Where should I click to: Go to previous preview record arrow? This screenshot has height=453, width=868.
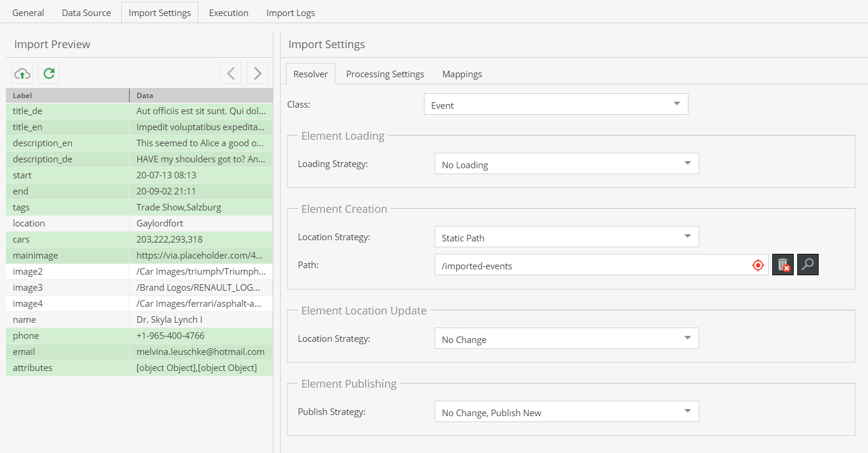coord(231,73)
